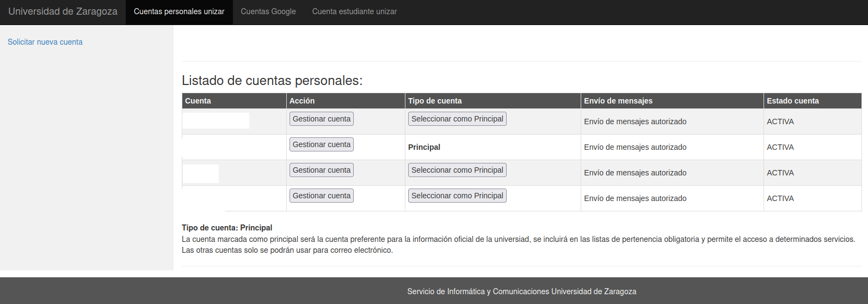Click Seleccionar como Principal in the third row

[457, 170]
